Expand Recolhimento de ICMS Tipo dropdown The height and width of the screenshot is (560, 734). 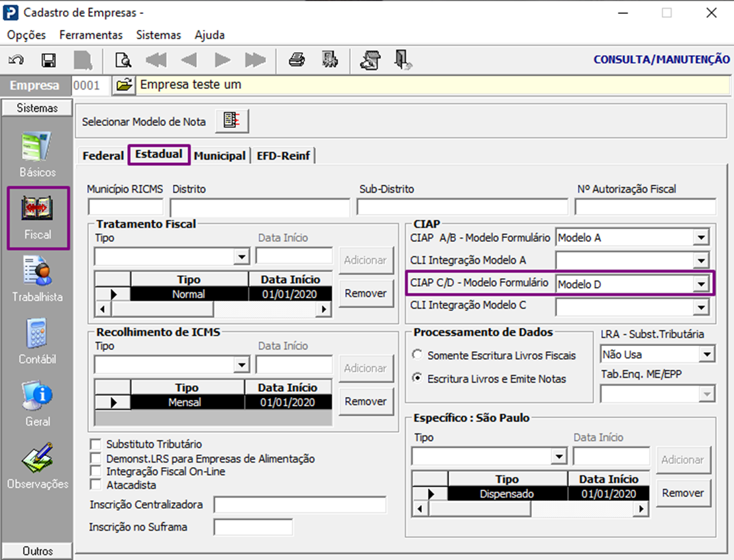click(242, 365)
